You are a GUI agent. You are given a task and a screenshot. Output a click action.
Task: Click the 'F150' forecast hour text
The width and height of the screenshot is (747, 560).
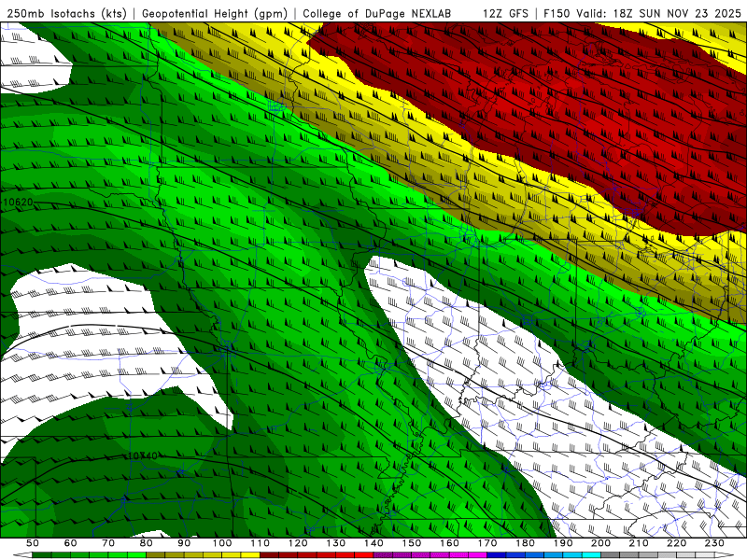coord(557,13)
